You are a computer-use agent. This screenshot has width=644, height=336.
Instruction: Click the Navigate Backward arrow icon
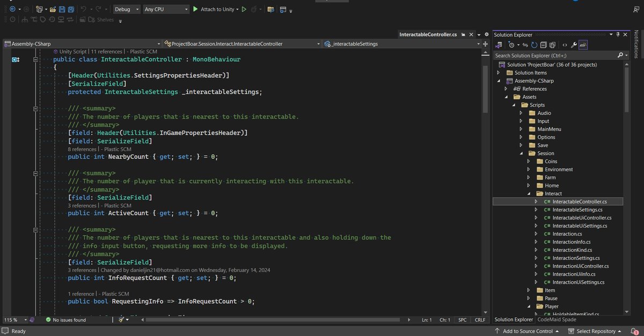[x=12, y=9]
